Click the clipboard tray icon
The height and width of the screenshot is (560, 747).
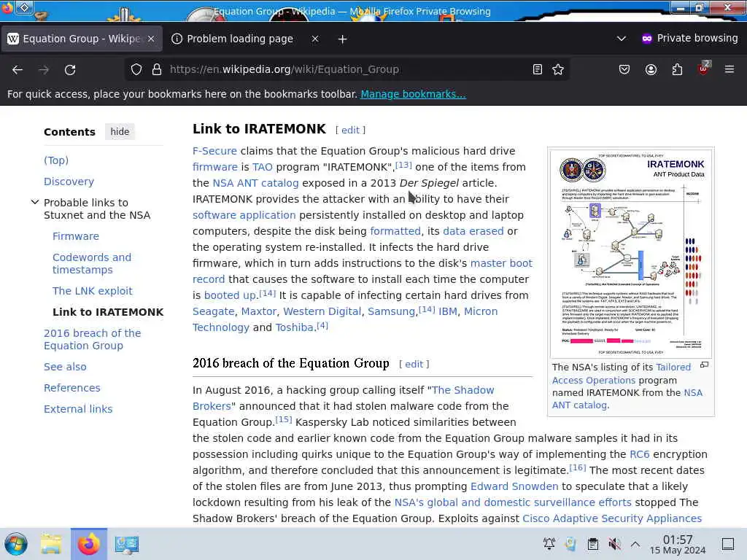(592, 544)
